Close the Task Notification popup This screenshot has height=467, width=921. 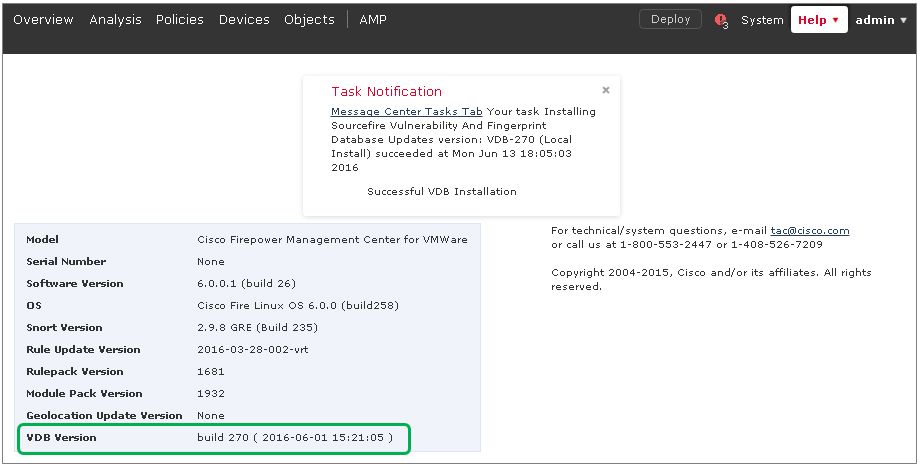coord(606,90)
